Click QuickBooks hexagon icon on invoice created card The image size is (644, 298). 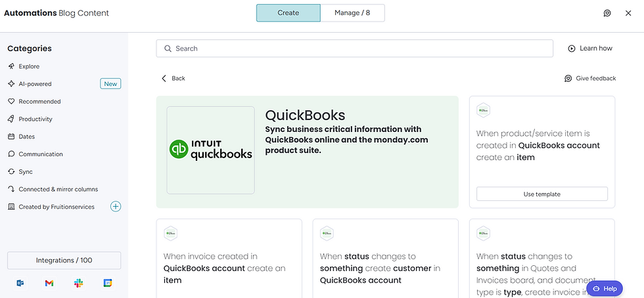tap(170, 233)
